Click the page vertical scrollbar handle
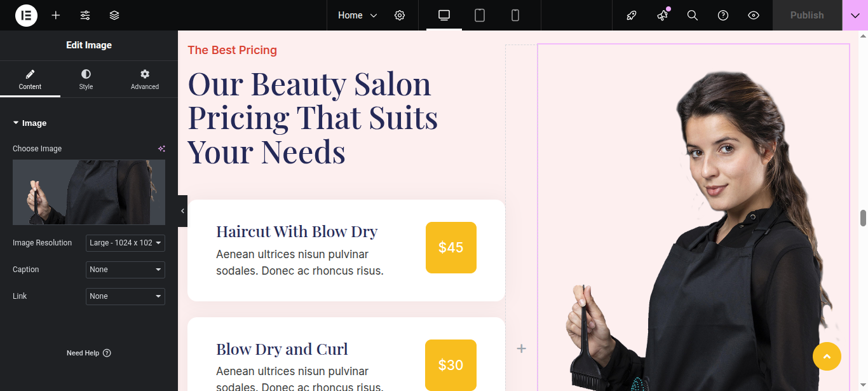868x391 pixels. [863, 217]
